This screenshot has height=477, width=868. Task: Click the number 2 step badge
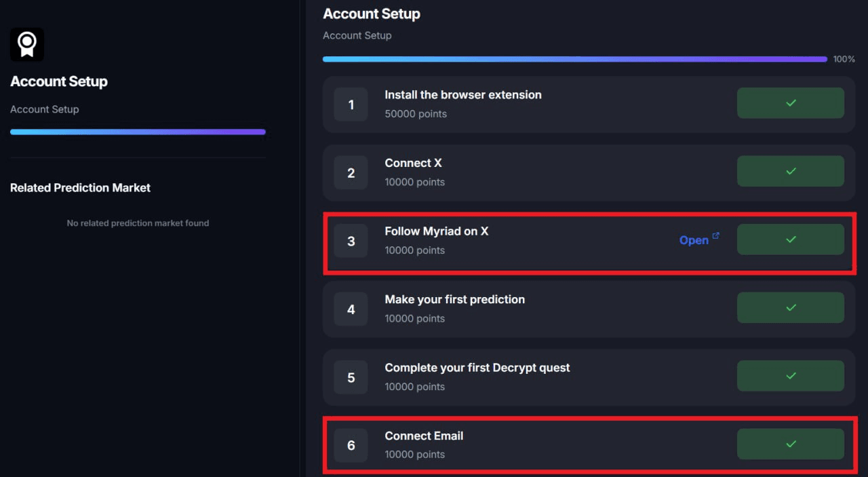(x=351, y=173)
